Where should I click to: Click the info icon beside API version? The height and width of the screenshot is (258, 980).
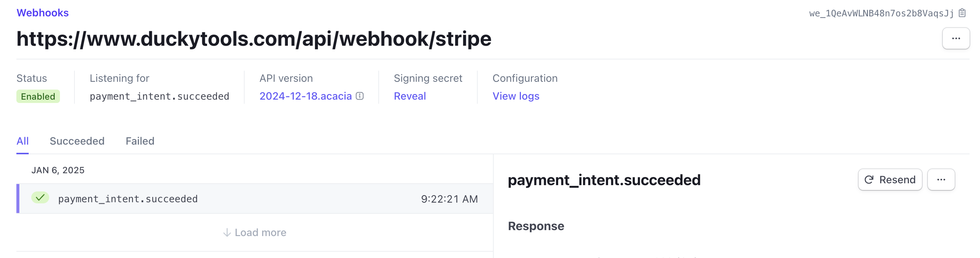point(360,96)
